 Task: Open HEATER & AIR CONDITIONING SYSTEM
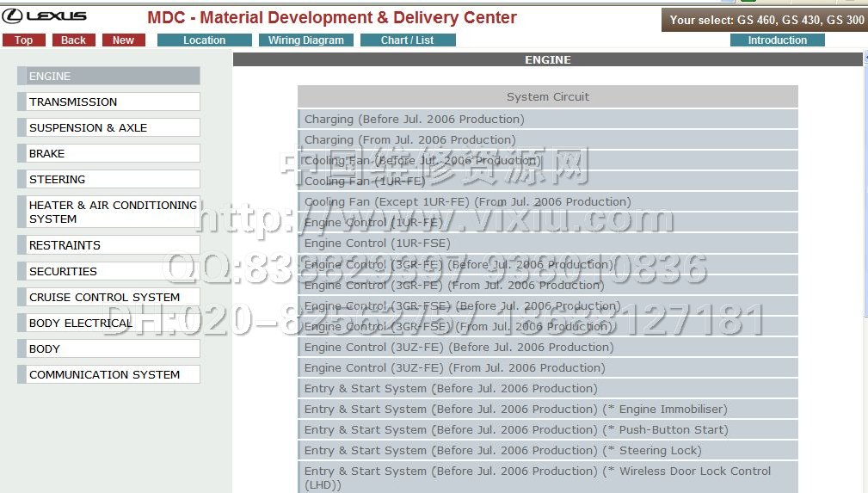tap(112, 212)
